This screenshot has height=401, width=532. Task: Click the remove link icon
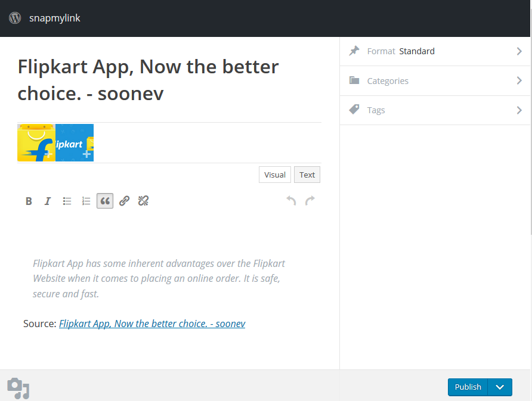tap(143, 201)
